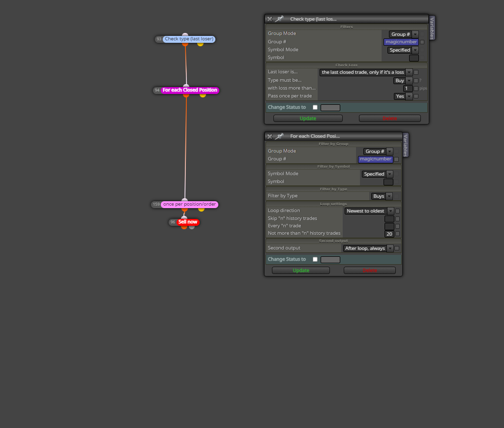Toggle checkbox beside Pass once per trade
Screen dimensions: 504x428
click(x=416, y=96)
